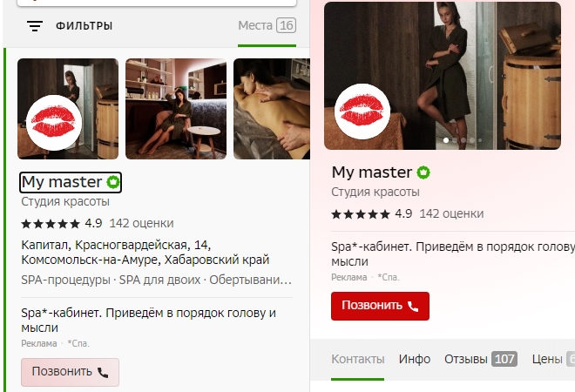
Task: Click the verified badge in right detail panel
Action: [x=423, y=172]
